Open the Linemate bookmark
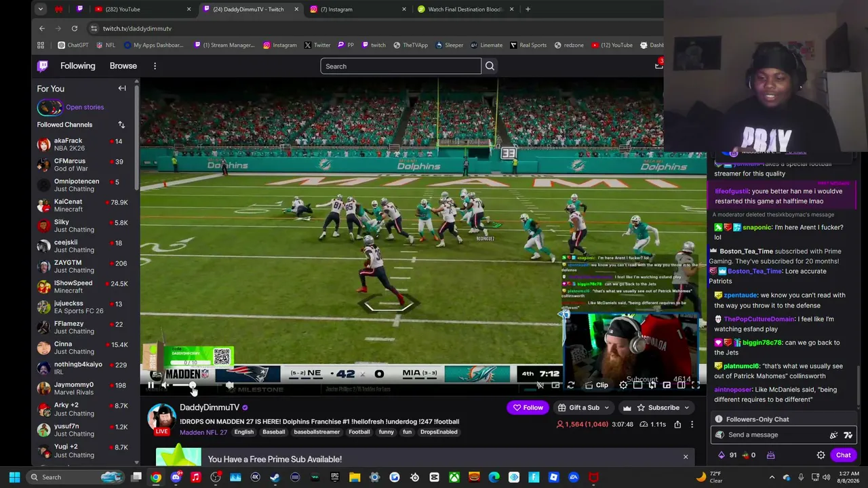868x488 pixels. coord(487,45)
